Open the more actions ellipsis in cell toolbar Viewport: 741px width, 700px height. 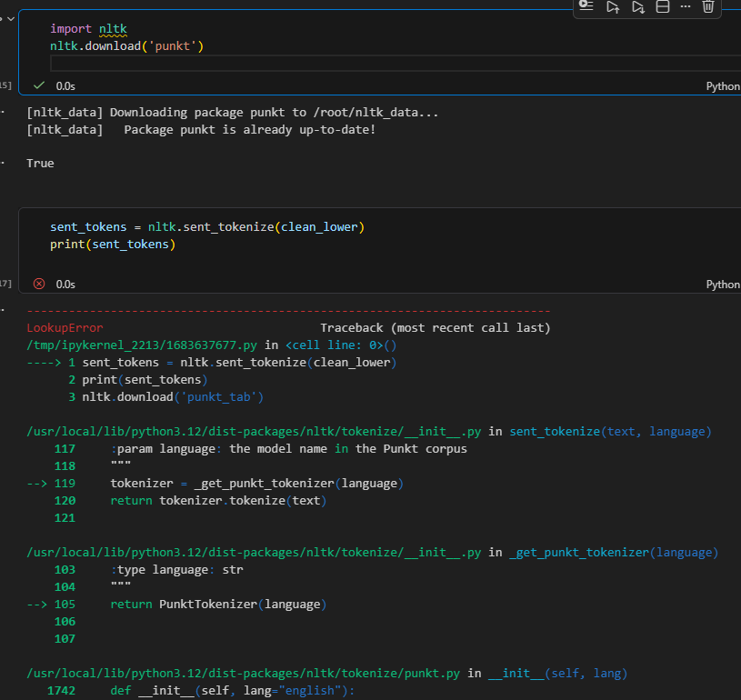click(686, 6)
